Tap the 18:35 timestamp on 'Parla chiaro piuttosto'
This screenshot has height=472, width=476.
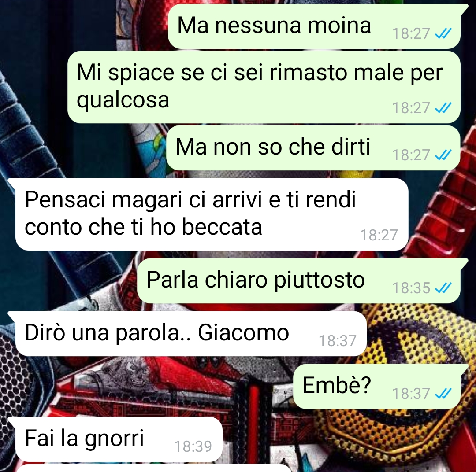411,288
